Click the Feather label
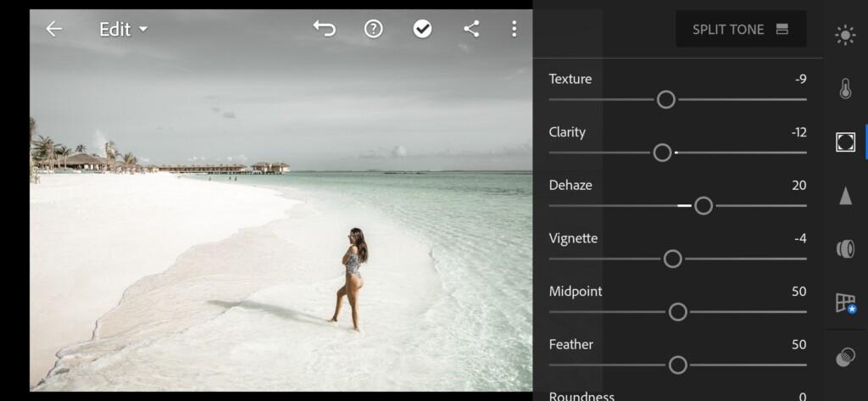The height and width of the screenshot is (401, 868). tap(570, 344)
